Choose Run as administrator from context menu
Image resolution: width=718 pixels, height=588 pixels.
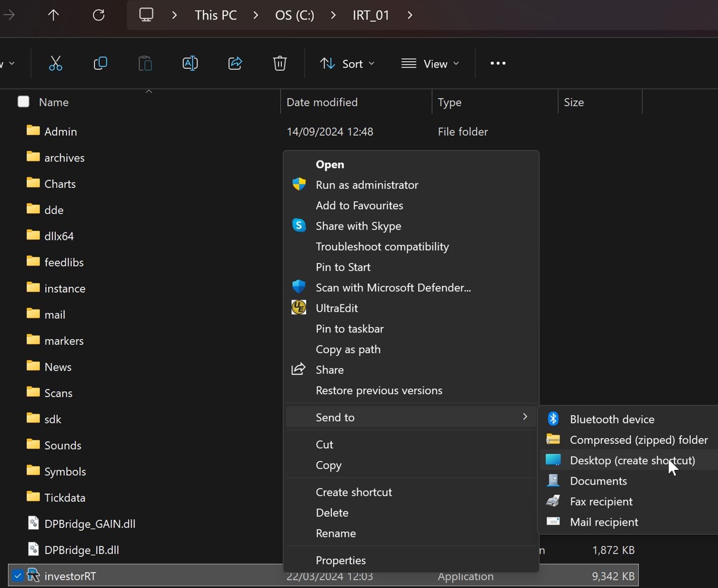point(367,185)
